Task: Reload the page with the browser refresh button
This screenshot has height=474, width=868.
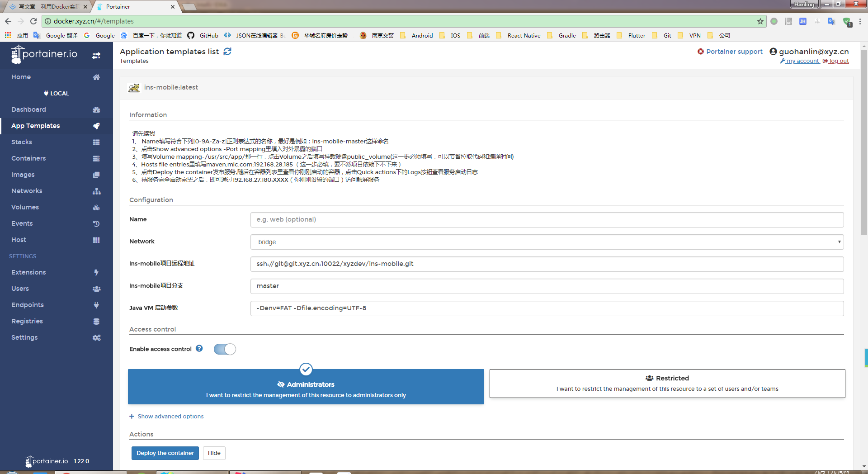Action: tap(33, 21)
